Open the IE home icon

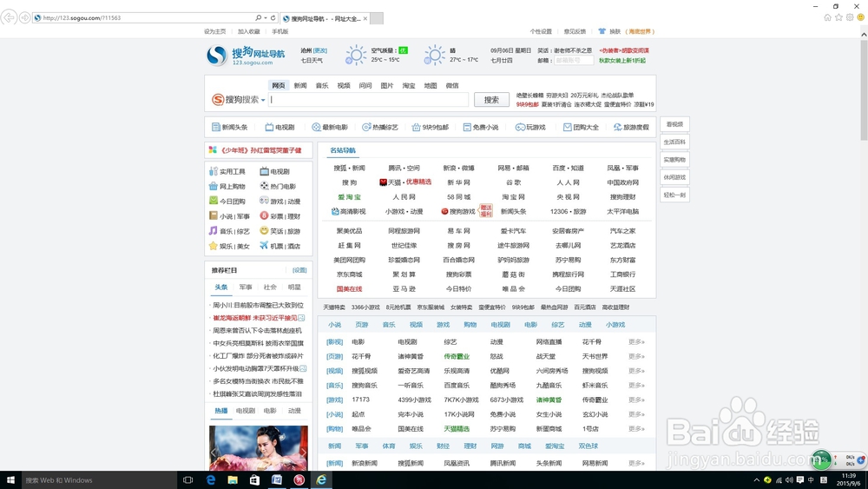[x=827, y=17]
